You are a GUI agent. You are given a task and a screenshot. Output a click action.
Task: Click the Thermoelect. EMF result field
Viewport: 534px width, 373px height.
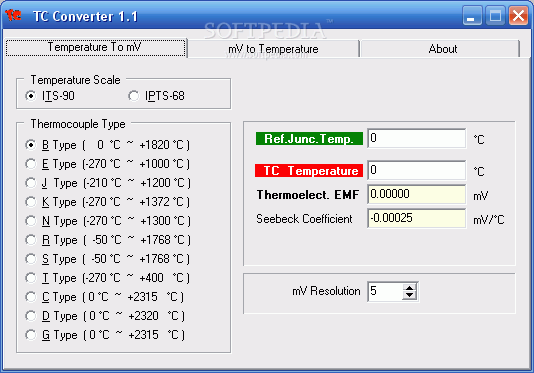[x=417, y=194]
